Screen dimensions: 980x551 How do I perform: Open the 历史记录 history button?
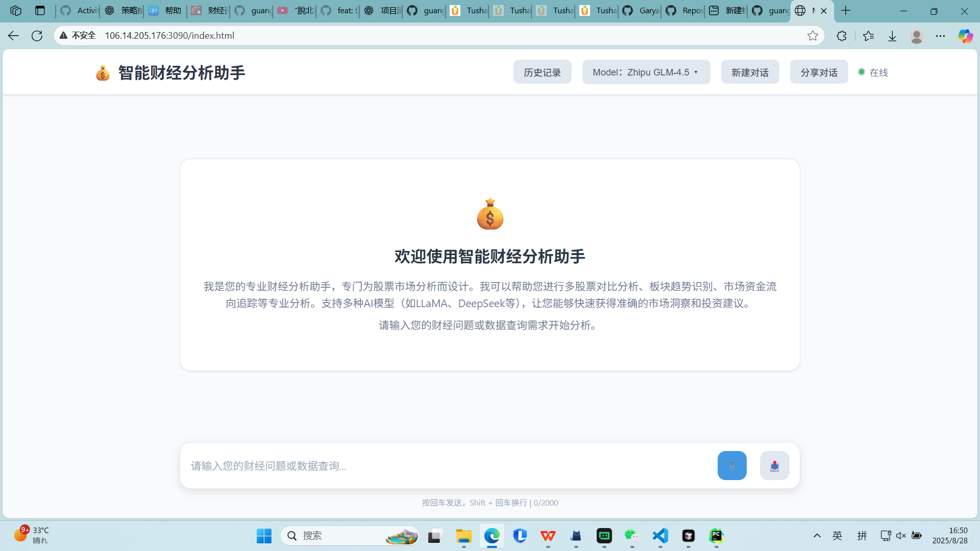[542, 72]
